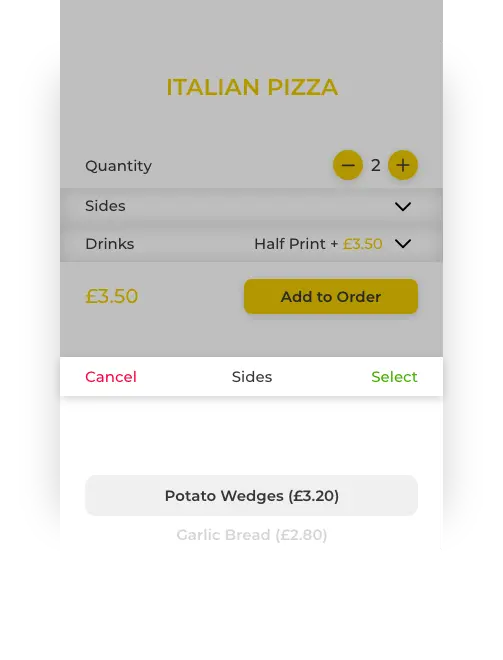Click the Half Print drink selection

(290, 244)
